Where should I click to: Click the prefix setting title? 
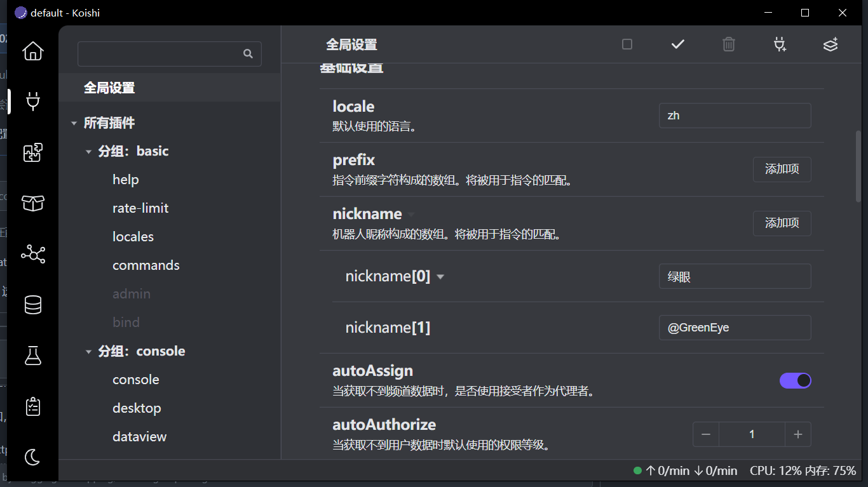tap(354, 160)
